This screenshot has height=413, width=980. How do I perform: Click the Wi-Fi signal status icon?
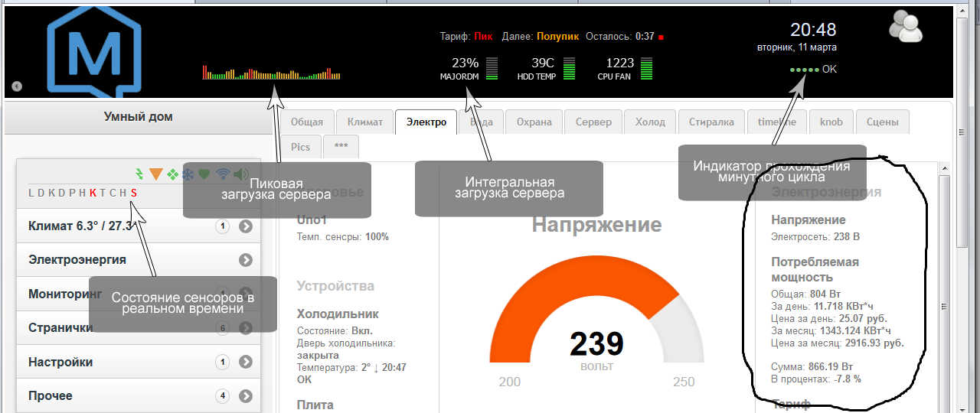coord(224,174)
